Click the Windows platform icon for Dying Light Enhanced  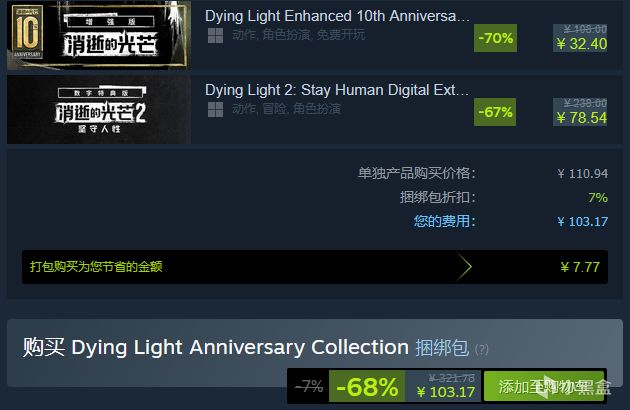coord(215,35)
